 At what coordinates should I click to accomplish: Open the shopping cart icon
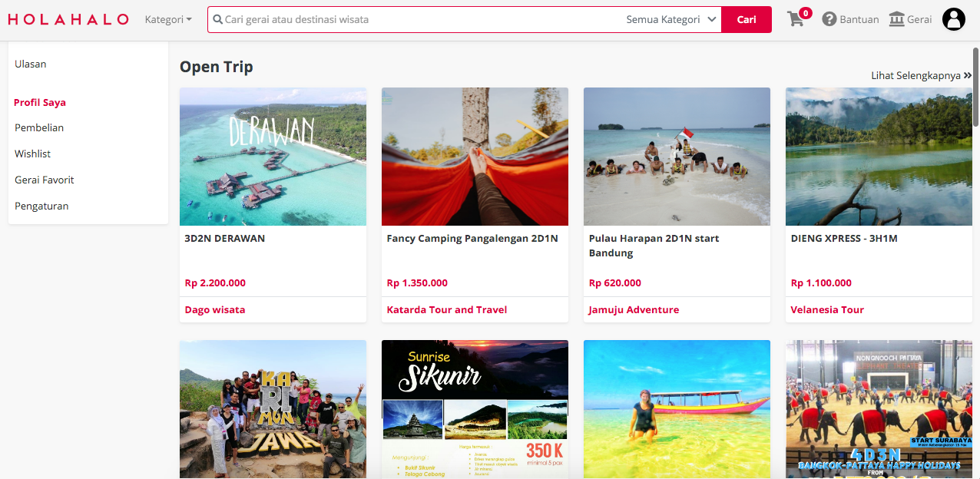pyautogui.click(x=796, y=19)
